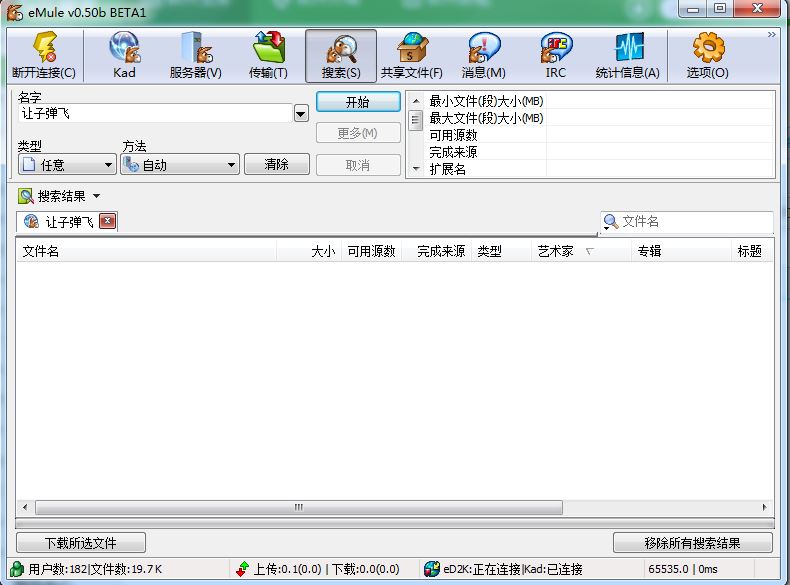Click the search name input field

tap(155, 113)
